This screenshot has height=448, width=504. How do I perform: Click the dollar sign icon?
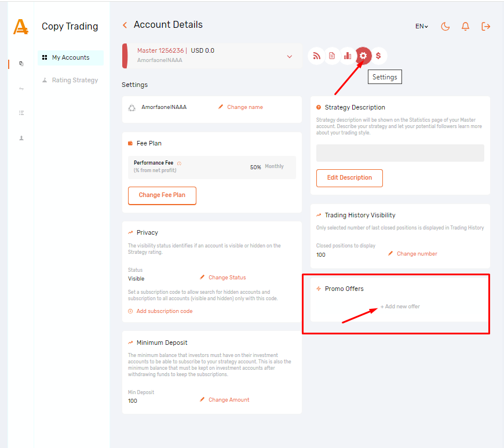point(378,56)
